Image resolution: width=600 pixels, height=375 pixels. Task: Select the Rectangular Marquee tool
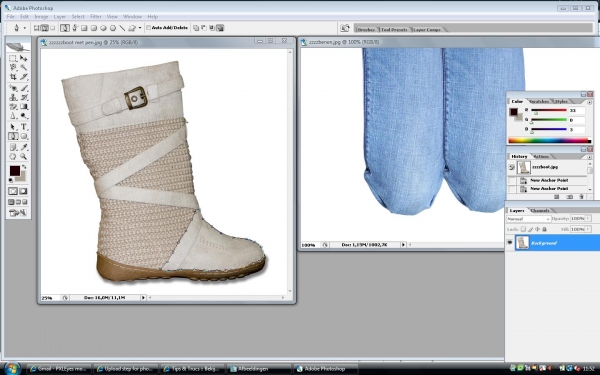pos(13,59)
